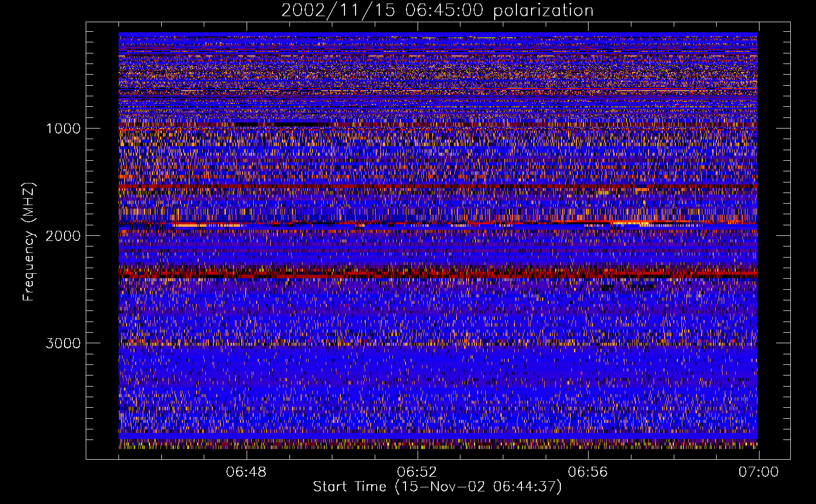Click the '07:00' time tick label

[x=759, y=472]
